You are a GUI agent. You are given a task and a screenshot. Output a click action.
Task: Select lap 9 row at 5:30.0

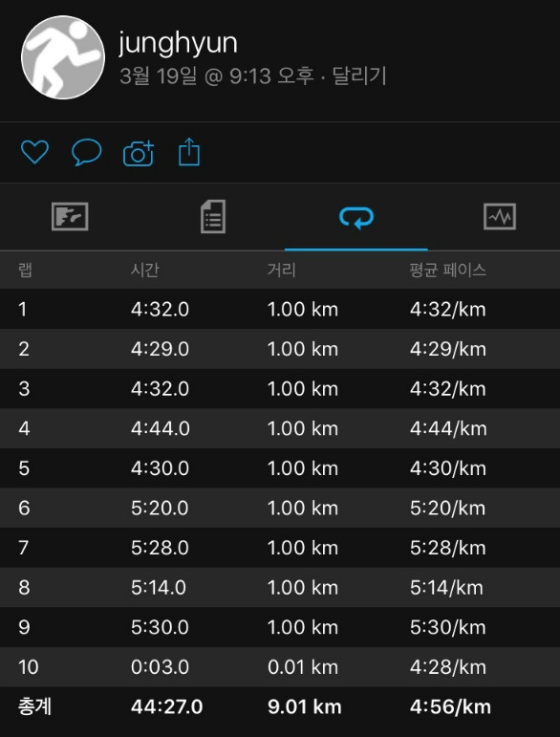[280, 627]
